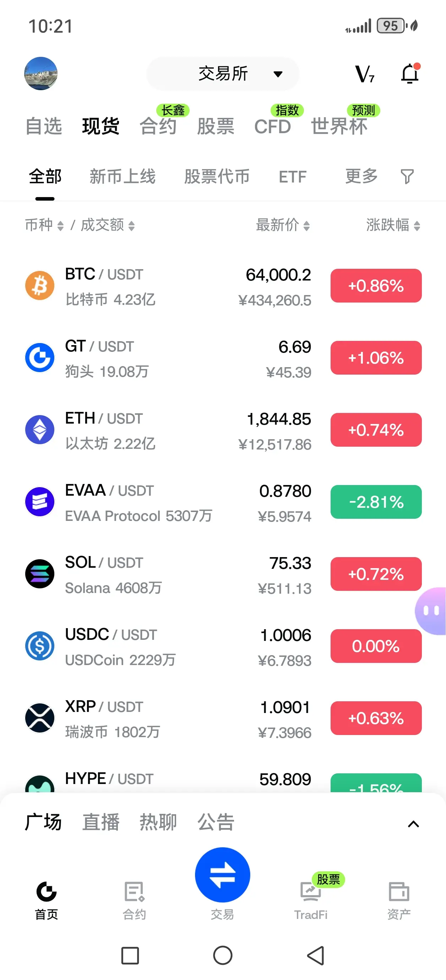Select the 新币上线 sub-tab
Viewport: 446px width, 980px height.
click(123, 176)
